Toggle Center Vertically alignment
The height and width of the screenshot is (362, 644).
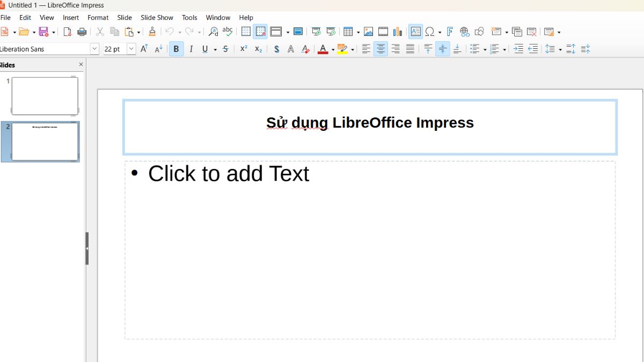443,49
